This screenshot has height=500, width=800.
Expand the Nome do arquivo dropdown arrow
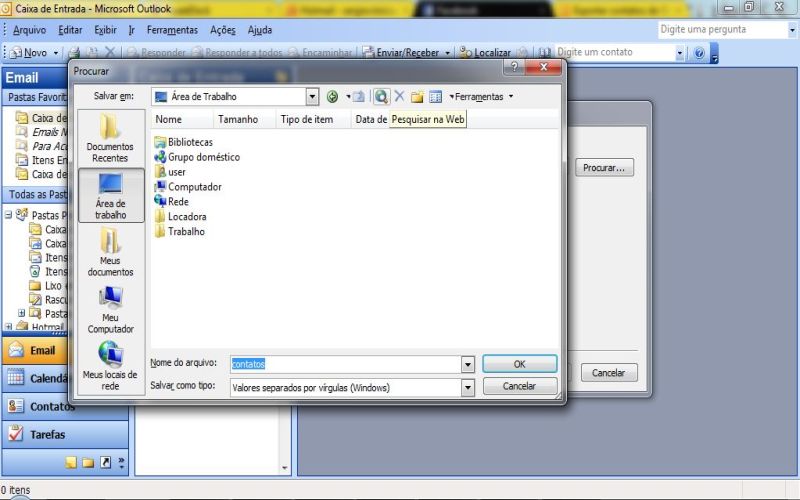467,364
